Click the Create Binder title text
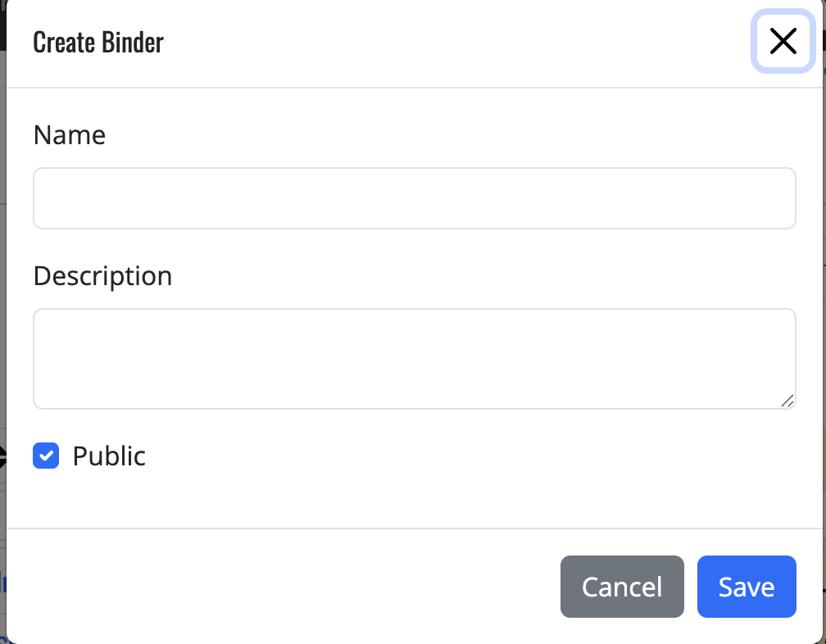The height and width of the screenshot is (644, 826). pyautogui.click(x=98, y=42)
